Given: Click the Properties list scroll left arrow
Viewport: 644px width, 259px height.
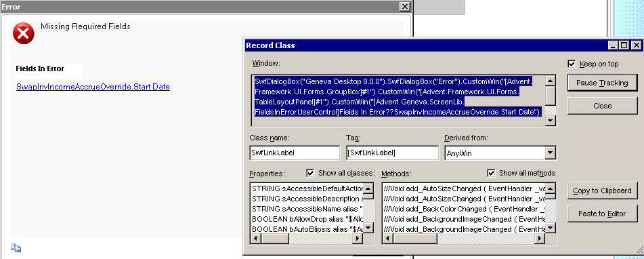Looking at the screenshot, I should (256, 239).
